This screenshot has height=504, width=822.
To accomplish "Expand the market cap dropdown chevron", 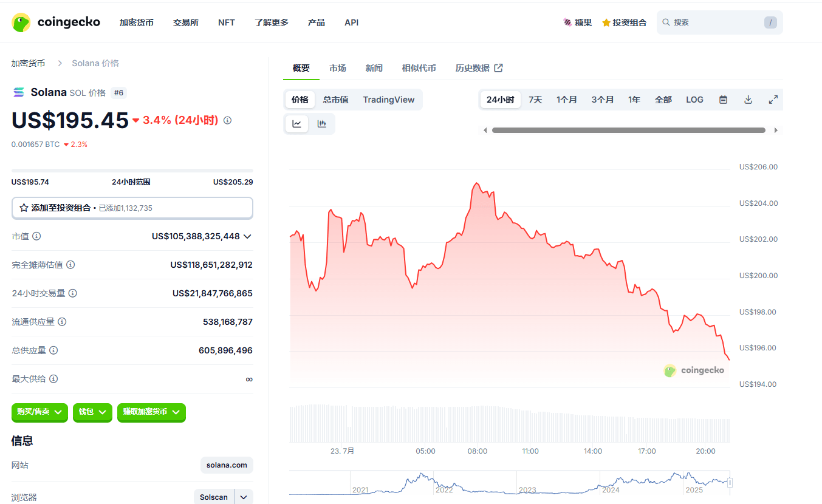I will point(247,236).
